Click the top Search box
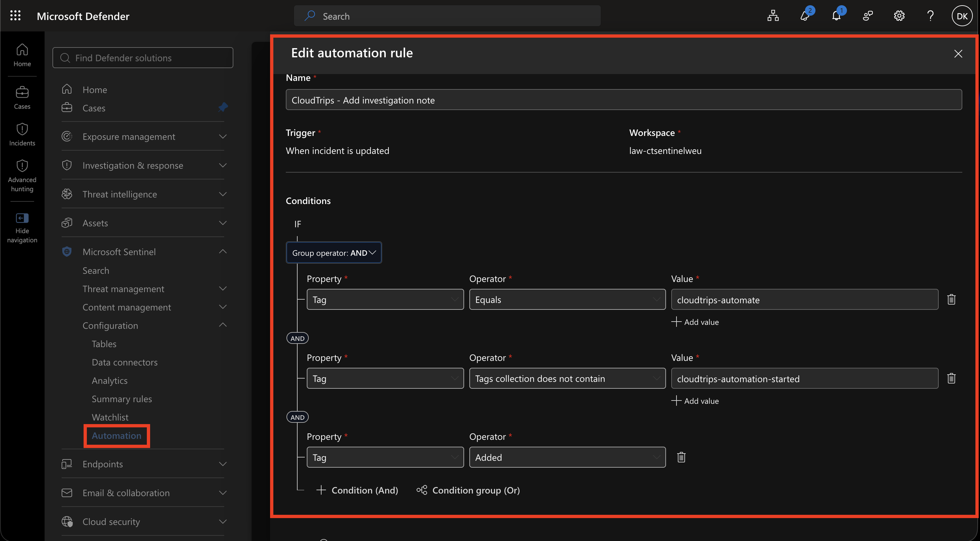The image size is (980, 541). pos(447,16)
